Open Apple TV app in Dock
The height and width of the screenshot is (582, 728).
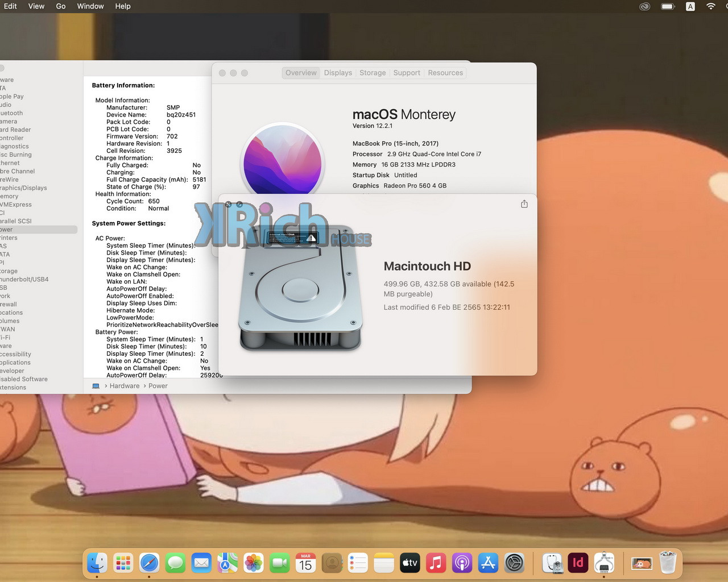[409, 563]
